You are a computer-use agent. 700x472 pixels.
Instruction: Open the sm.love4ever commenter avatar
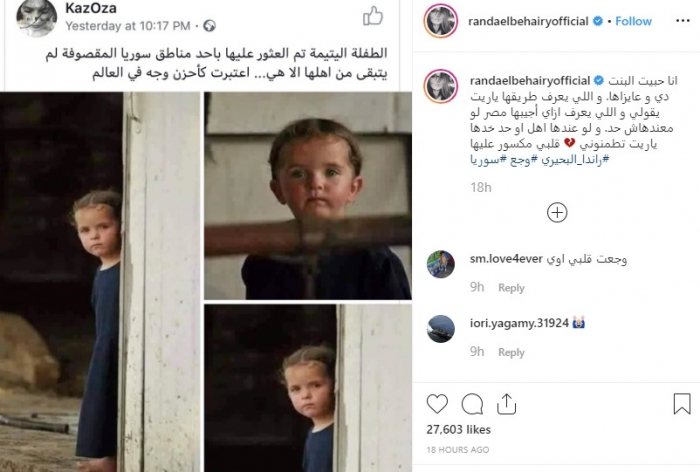[x=441, y=264]
